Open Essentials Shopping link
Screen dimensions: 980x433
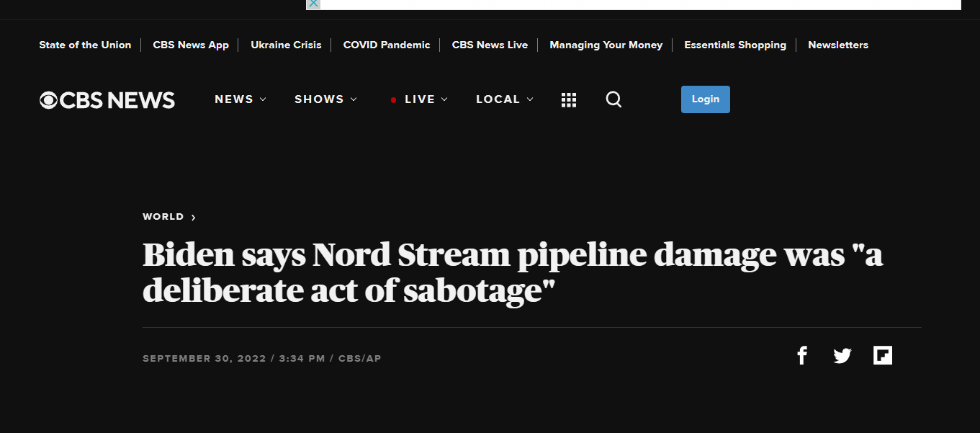[735, 45]
